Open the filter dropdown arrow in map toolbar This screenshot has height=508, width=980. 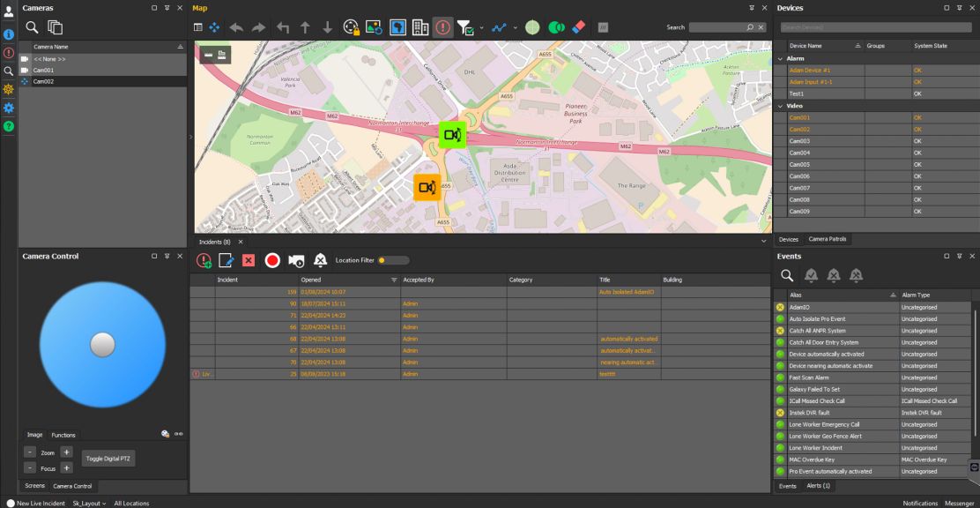[x=481, y=27]
